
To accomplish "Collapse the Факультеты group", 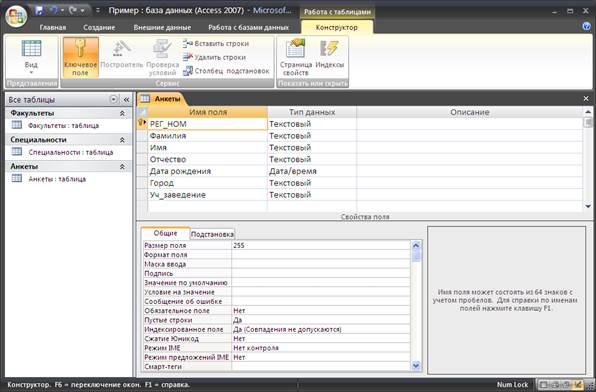I will [x=122, y=113].
